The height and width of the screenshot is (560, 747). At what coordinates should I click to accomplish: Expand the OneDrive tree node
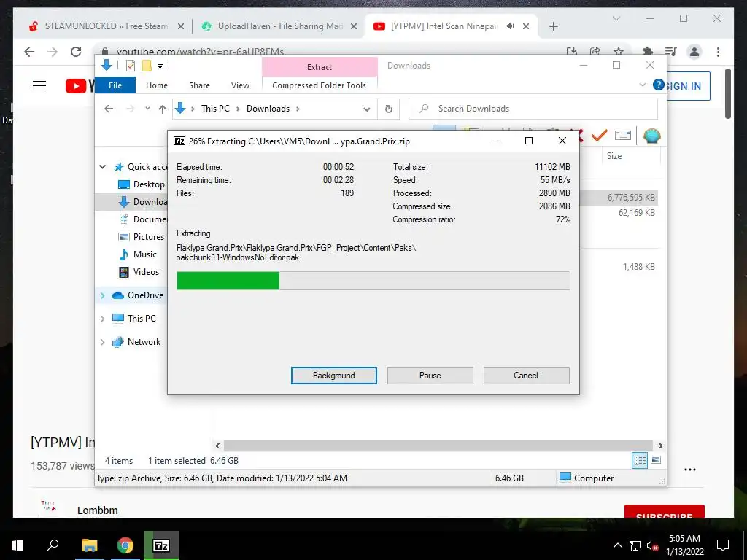[x=102, y=295]
